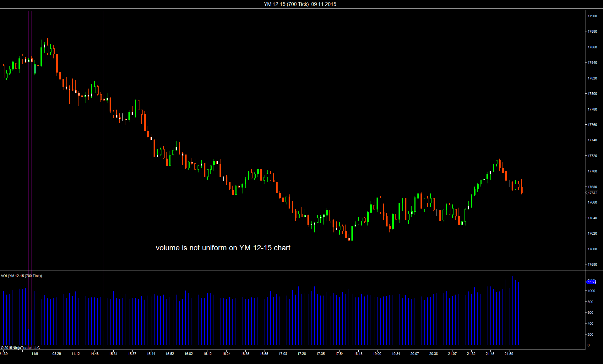The width and height of the screenshot is (603, 364).
Task: Click the 19:00 label on time axis
Action: click(x=377, y=354)
